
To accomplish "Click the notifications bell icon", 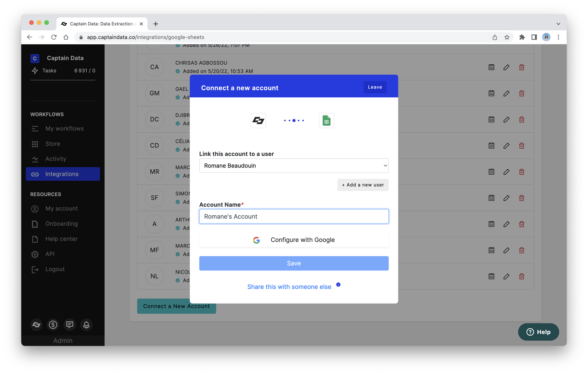I will [x=86, y=325].
